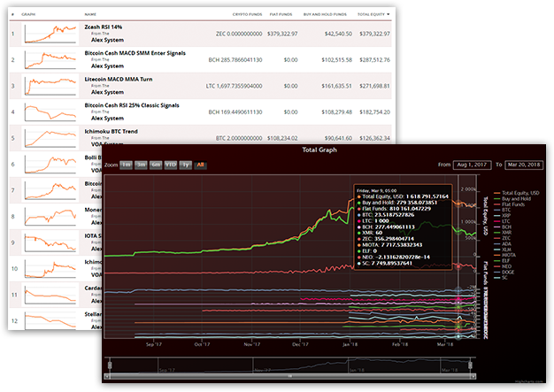Click the From date field Aug 1, 2017

point(472,165)
